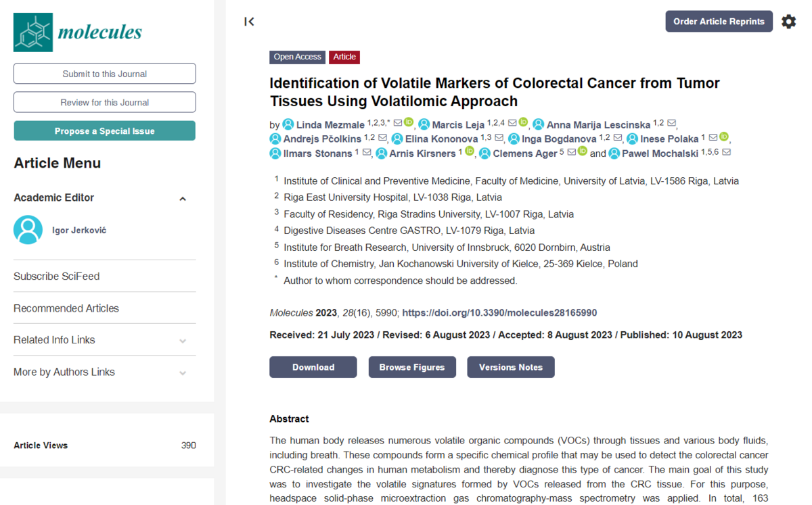Image resolution: width=812 pixels, height=505 pixels.
Task: Click Igor Jerković's avatar icon
Action: 28,231
